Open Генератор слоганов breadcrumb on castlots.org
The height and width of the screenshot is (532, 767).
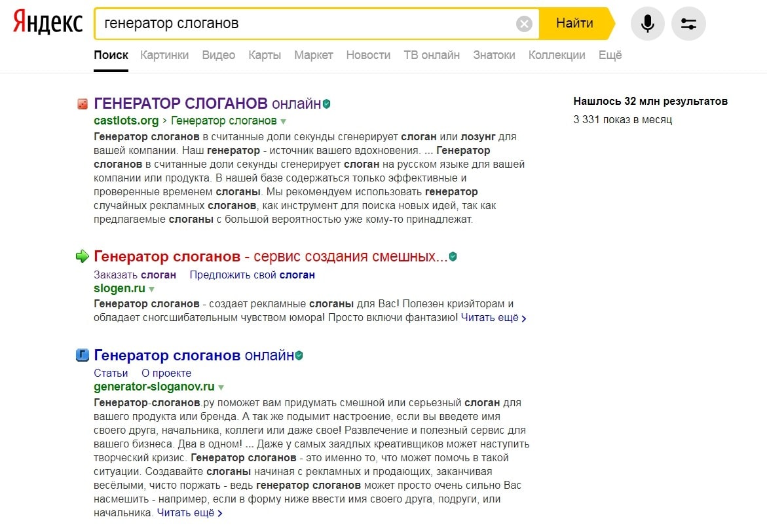223,121
